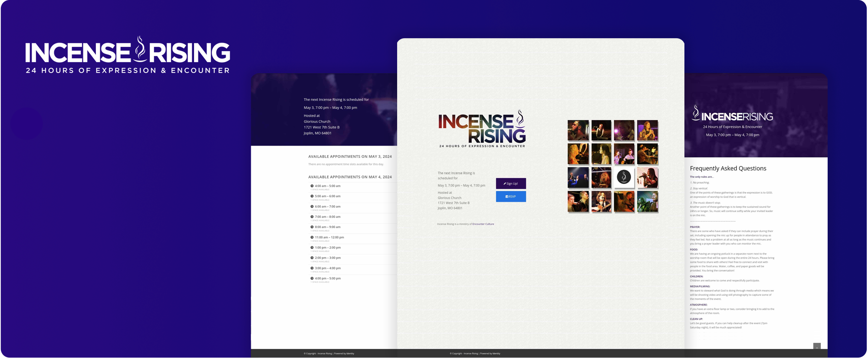Open the blue-lit crowd thumbnail in third row

click(578, 177)
